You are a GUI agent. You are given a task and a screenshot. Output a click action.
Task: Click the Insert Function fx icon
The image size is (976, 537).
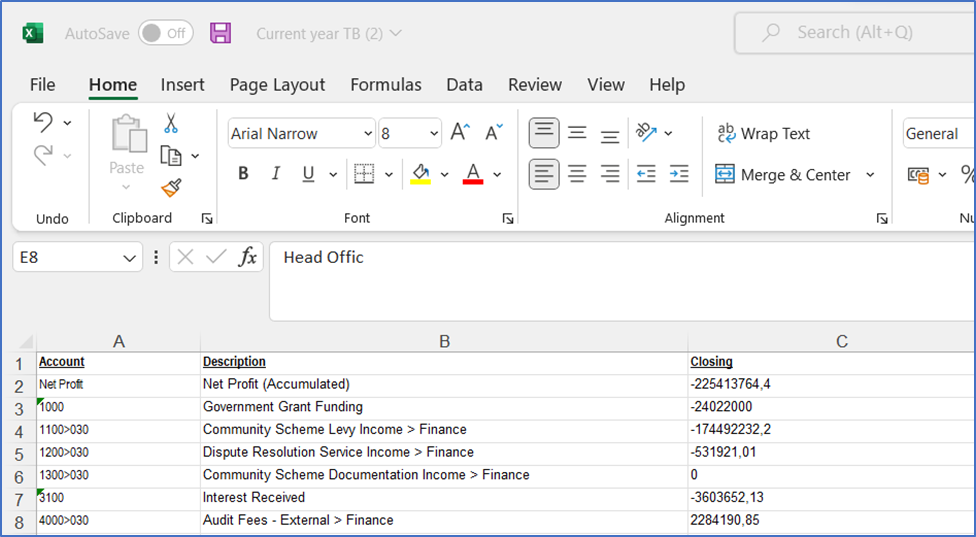click(x=247, y=257)
